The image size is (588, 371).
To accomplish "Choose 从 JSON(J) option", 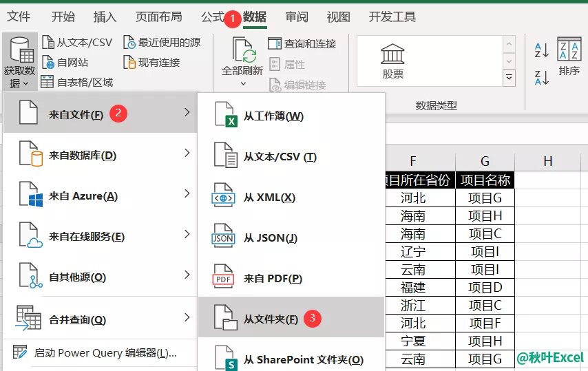I will 291,237.
